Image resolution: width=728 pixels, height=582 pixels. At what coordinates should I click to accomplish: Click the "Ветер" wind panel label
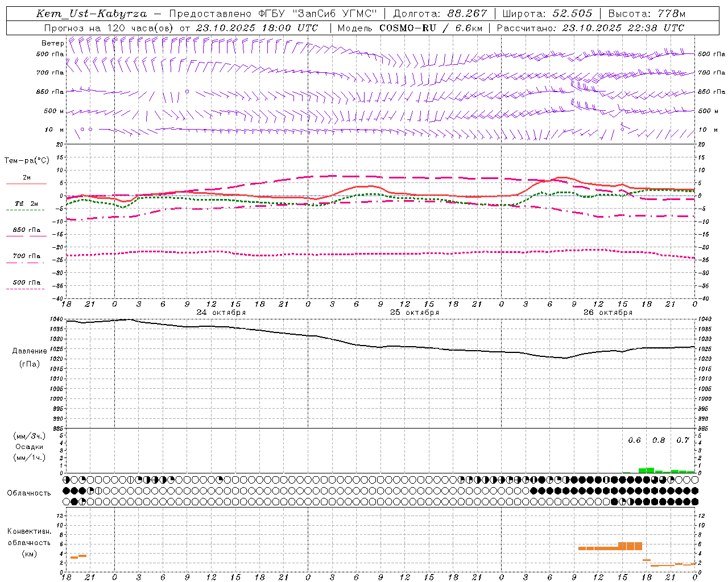53,43
